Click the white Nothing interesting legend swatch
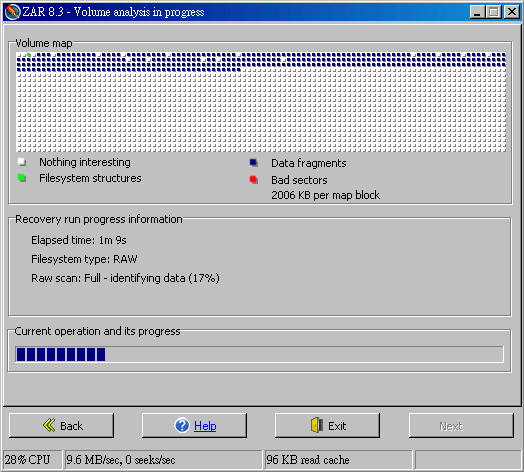 click(x=22, y=162)
